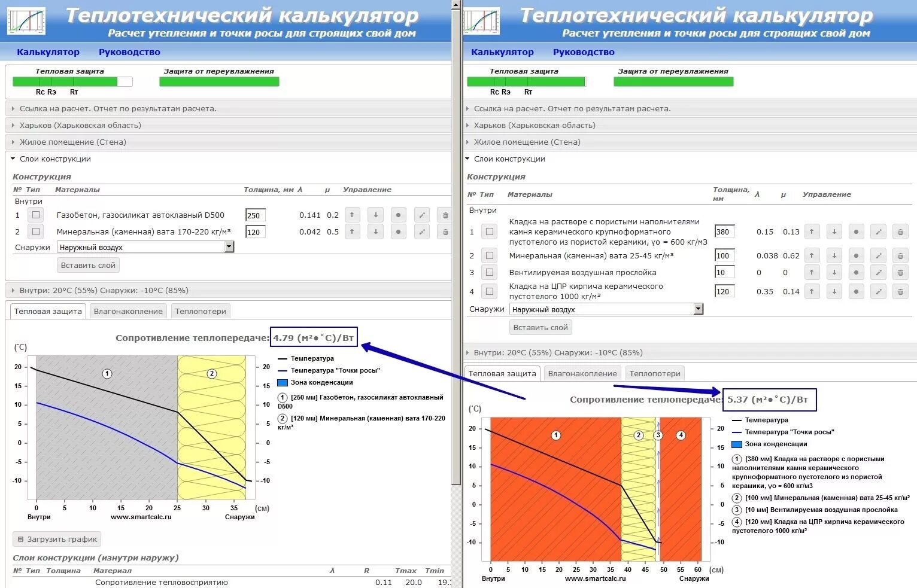Toggle type box for вата 25-45 layer
Screen dimensions: 917x588
tap(490, 255)
